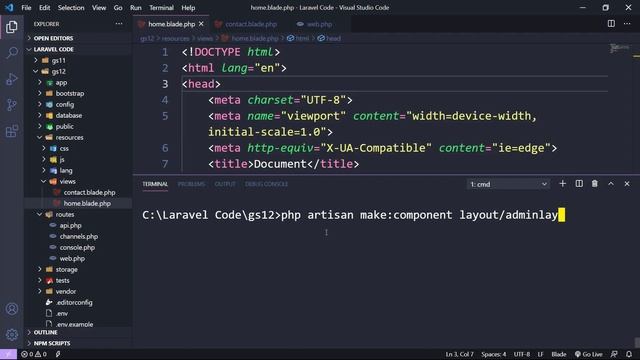The width and height of the screenshot is (640, 360).
Task: Open api.php in explorer tree
Action: (x=78, y=225)
